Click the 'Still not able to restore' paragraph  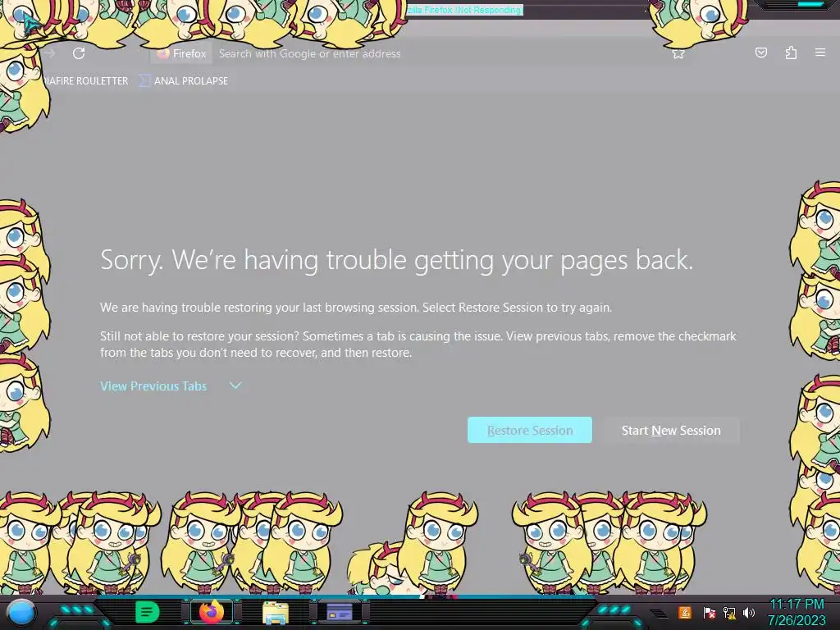(x=418, y=345)
